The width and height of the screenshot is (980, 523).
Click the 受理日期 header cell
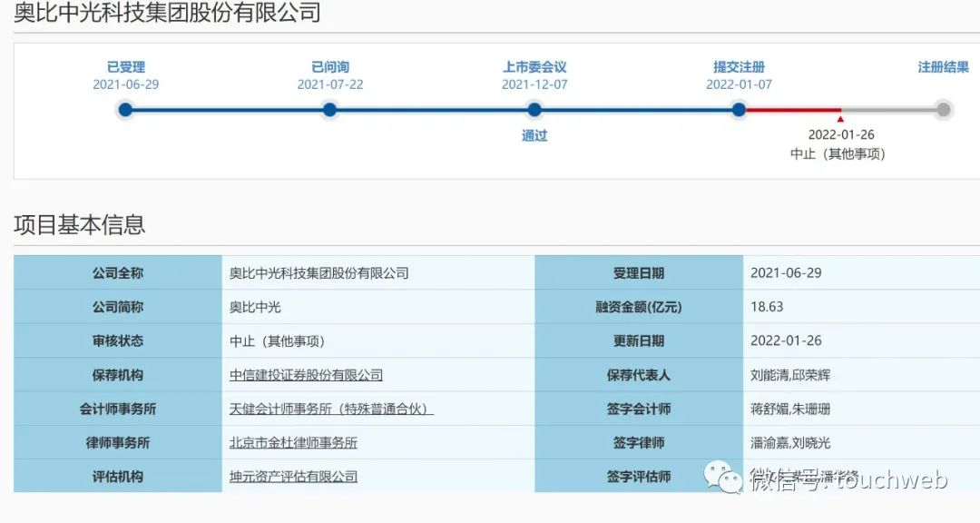[x=639, y=272]
